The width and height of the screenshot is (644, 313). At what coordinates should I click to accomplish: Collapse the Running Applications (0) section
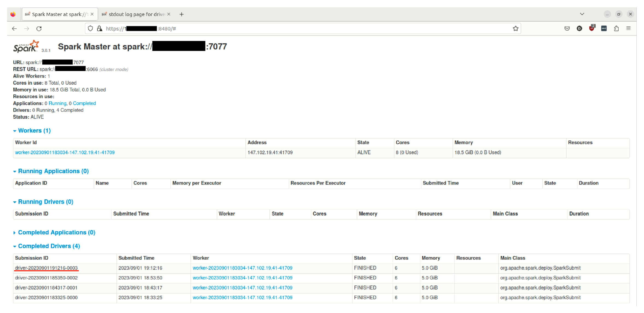53,171
